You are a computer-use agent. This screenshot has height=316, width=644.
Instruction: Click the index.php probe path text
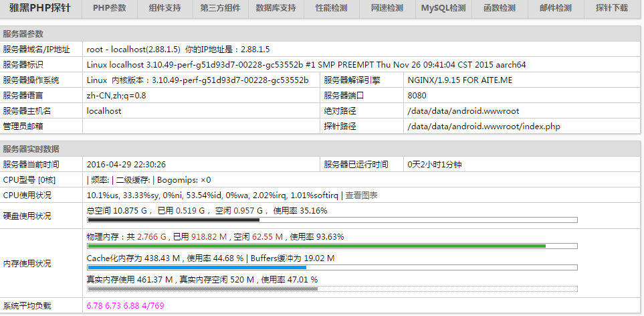click(x=484, y=127)
